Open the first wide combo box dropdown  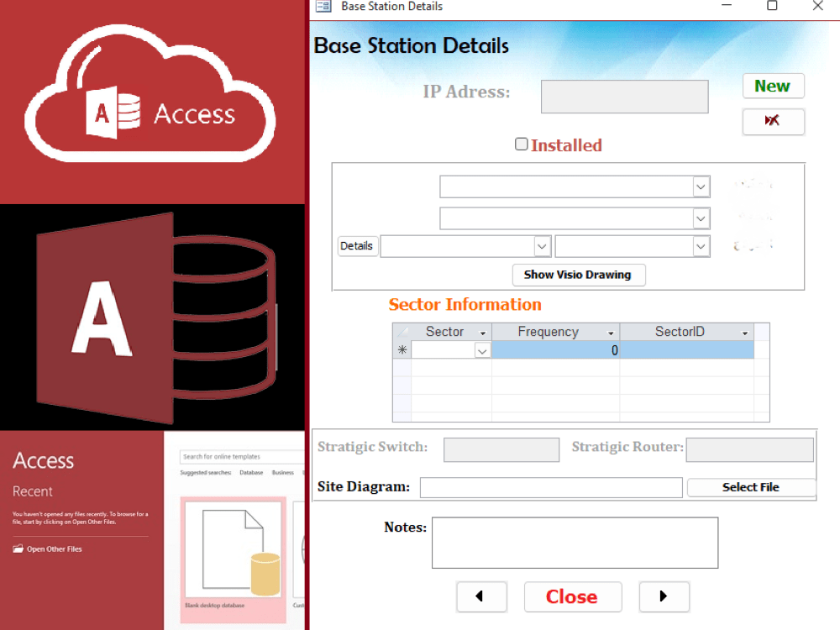[x=701, y=187]
